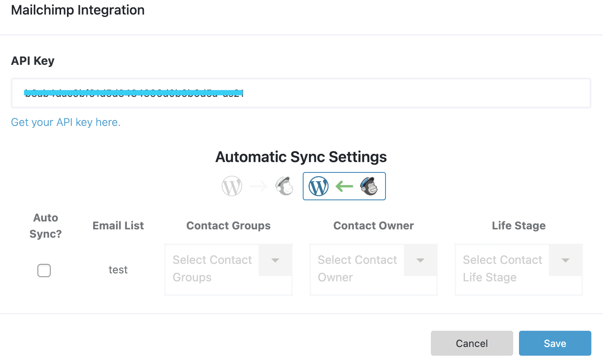The image size is (603, 364).
Task: Click the 'Auto Sync?' column header
Action: (46, 226)
